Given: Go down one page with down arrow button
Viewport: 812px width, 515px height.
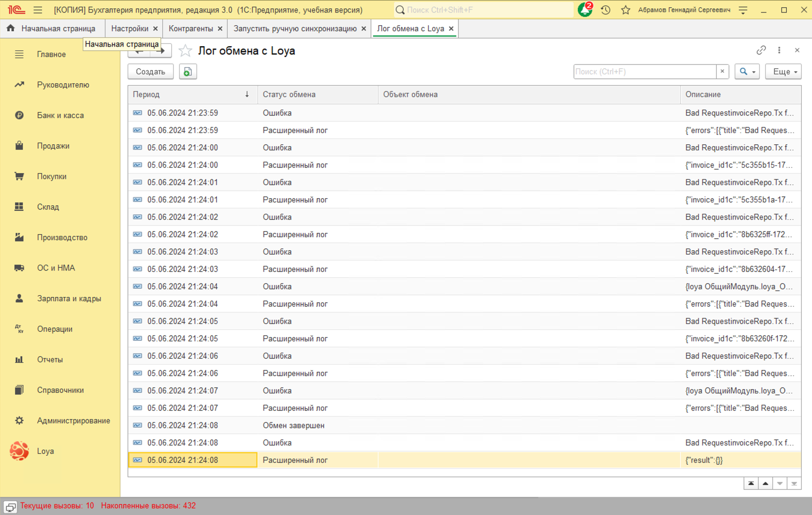Looking at the screenshot, I should point(780,484).
